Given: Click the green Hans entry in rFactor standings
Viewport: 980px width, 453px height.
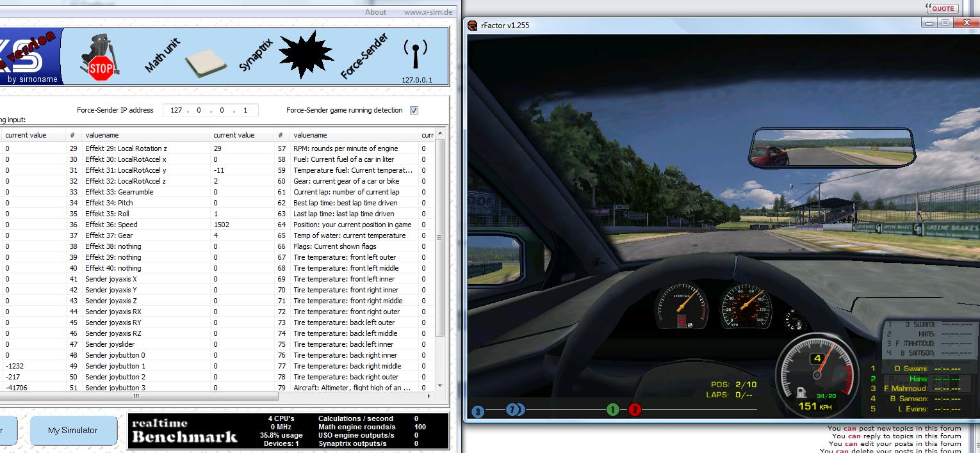Looking at the screenshot, I should click(919, 379).
